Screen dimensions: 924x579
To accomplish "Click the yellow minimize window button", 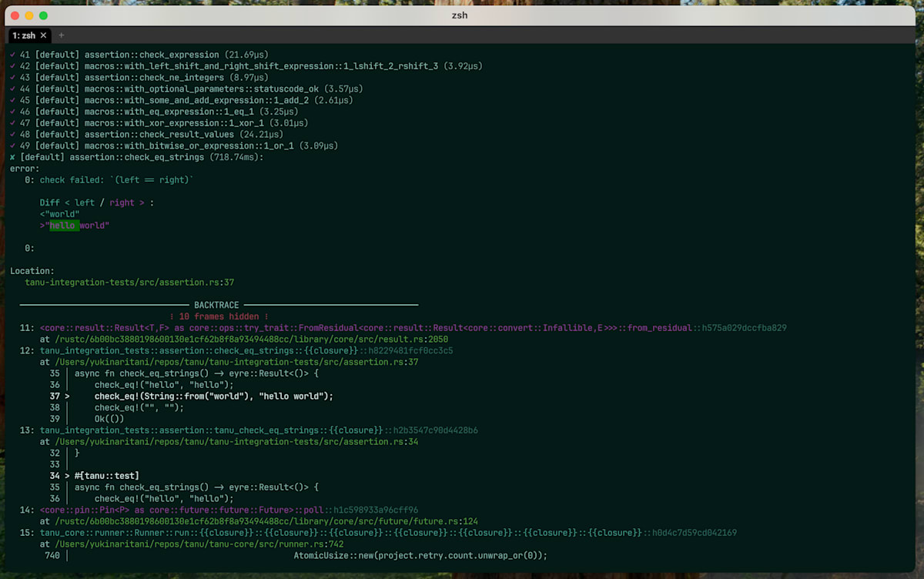I will (x=29, y=15).
